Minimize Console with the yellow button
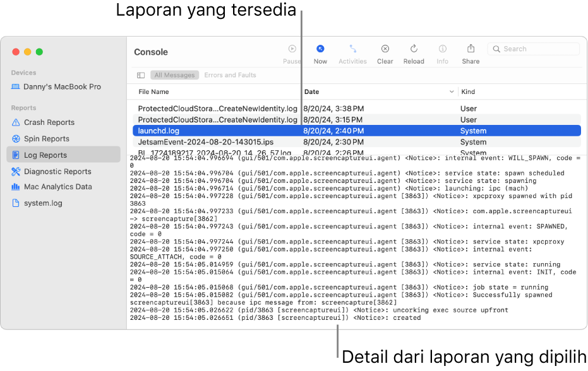The width and height of the screenshot is (588, 371). click(27, 52)
